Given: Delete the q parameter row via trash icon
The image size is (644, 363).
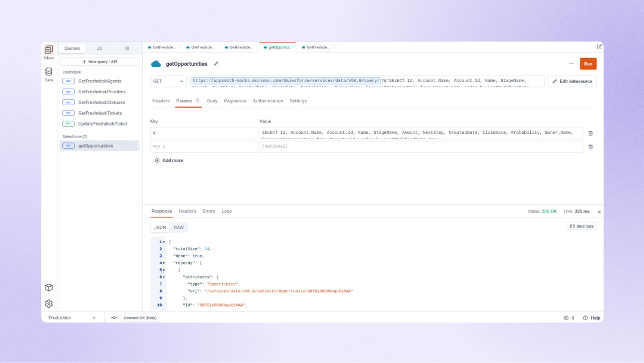Looking at the screenshot, I should 591,133.
